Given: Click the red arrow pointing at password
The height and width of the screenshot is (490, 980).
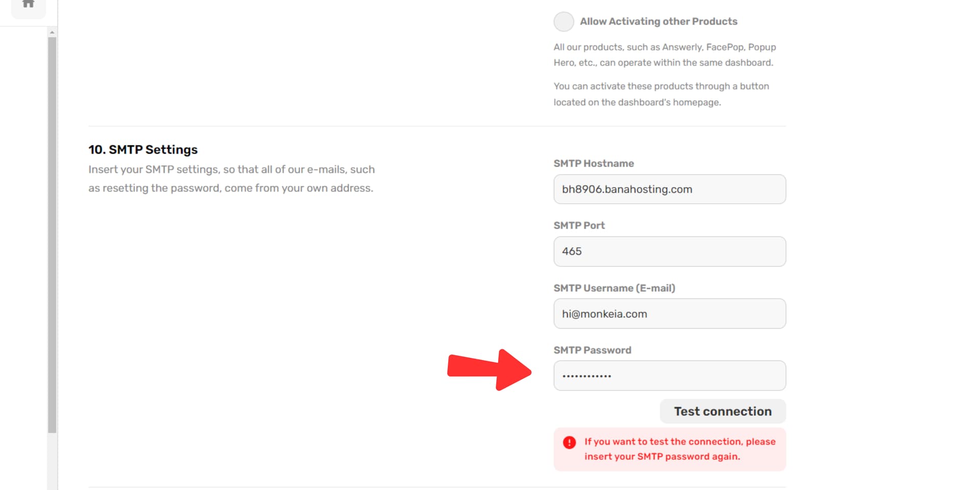Looking at the screenshot, I should [x=489, y=370].
